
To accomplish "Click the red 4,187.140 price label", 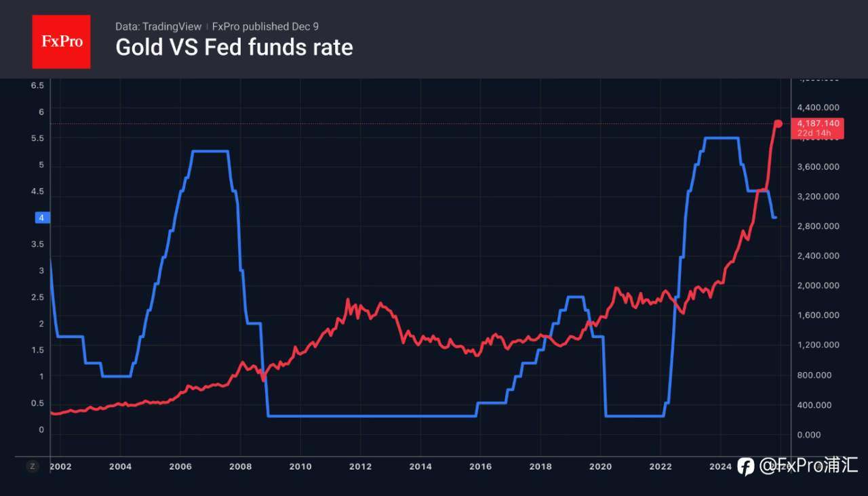I will click(x=818, y=123).
